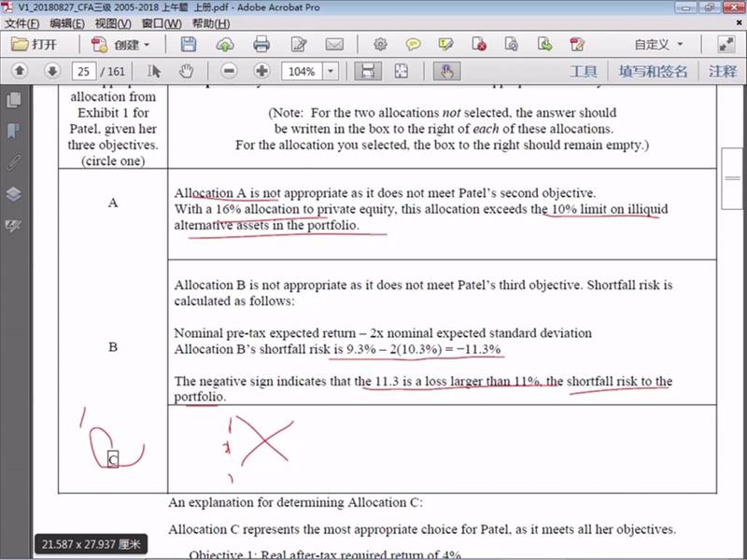Click the Save floppy disk icon
The height and width of the screenshot is (560, 747).
[189, 44]
